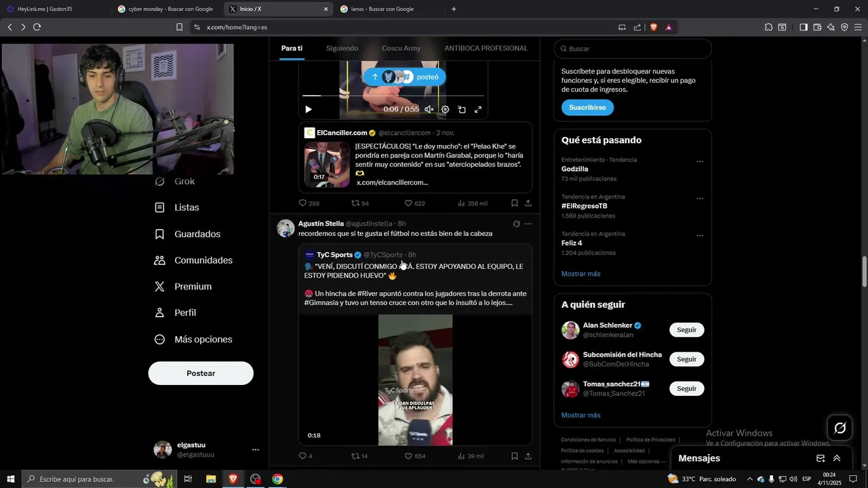Open more options on Agustín Stella's post
This screenshot has width=868, height=488.
(x=528, y=224)
